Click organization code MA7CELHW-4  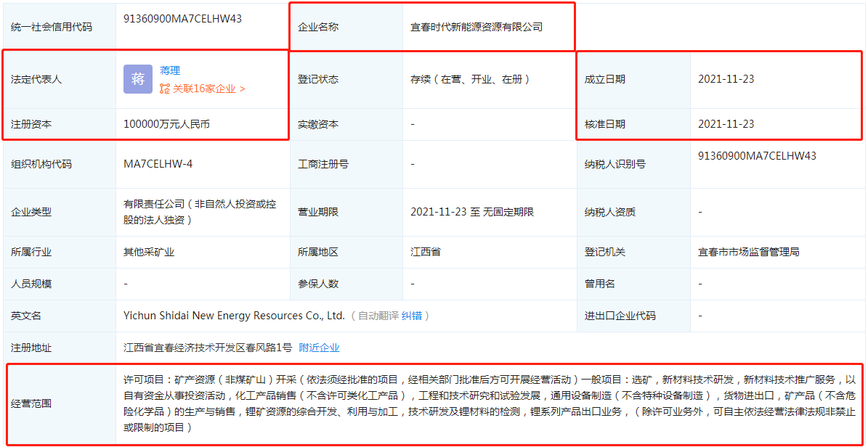click(x=158, y=164)
